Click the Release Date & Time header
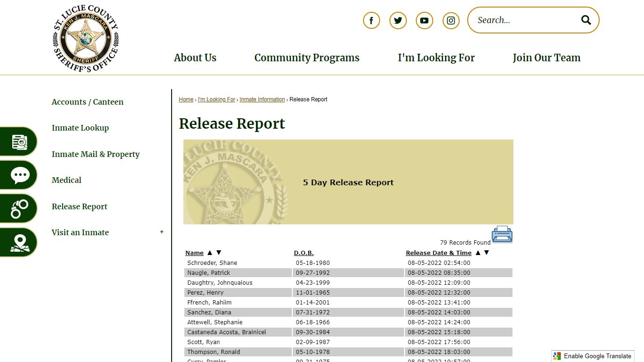Image resolution: width=644 pixels, height=362 pixels. tap(438, 253)
